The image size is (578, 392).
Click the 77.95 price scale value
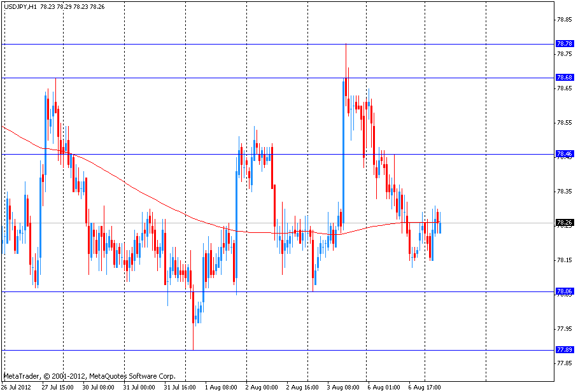[x=564, y=328]
